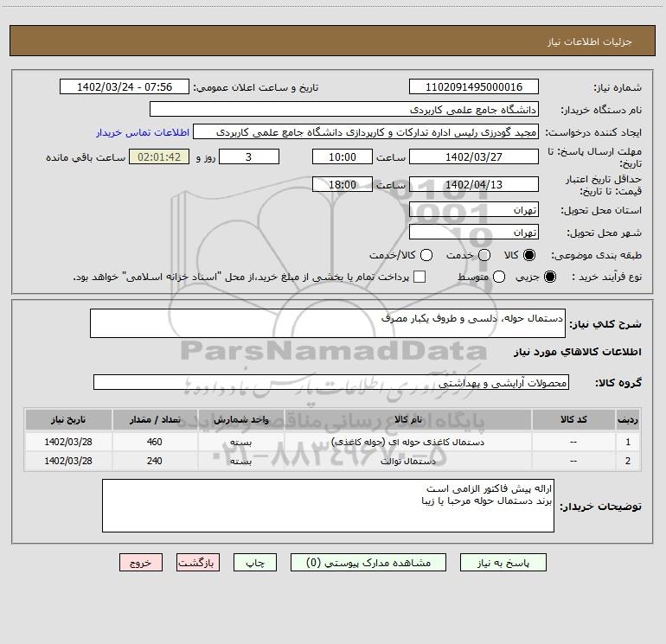
Task: Select the کالا radio button
Action: coord(529,255)
